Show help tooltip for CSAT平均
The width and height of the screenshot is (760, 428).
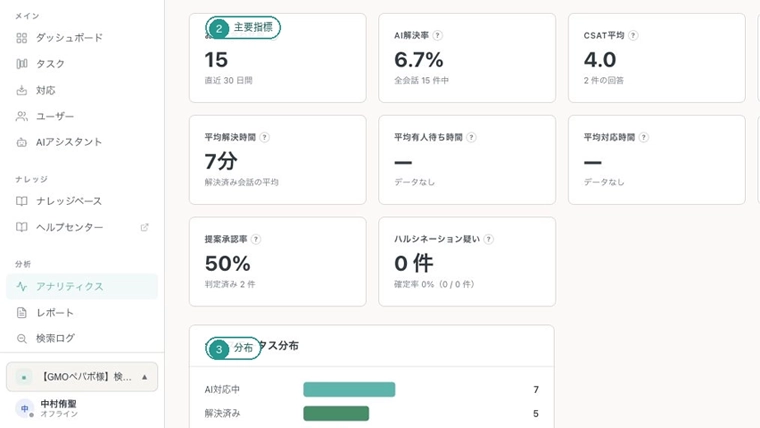click(x=633, y=35)
